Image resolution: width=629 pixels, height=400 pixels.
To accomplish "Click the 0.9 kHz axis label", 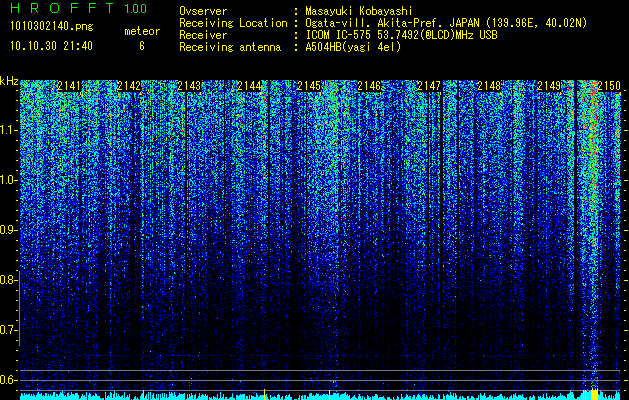I will pos(11,230).
